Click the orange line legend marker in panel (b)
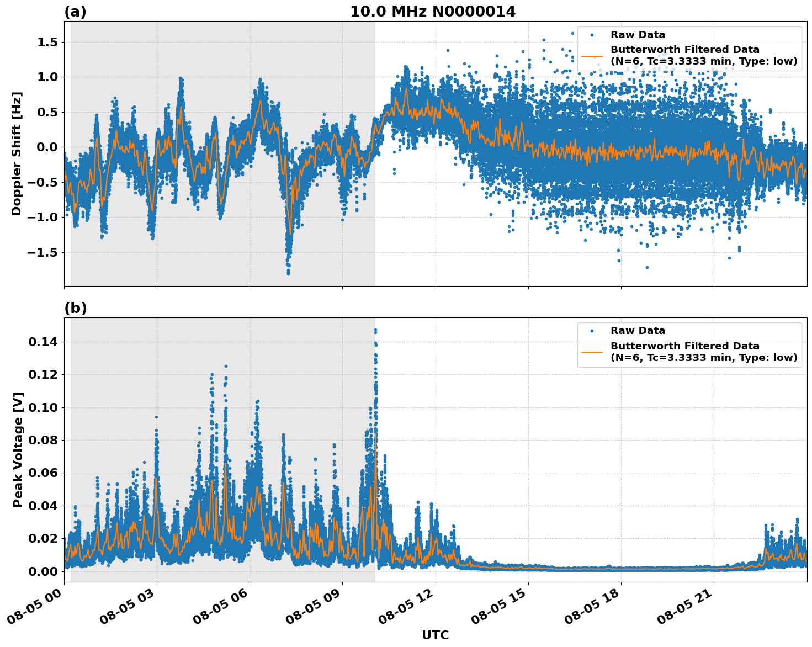Screen dimensions: 812x647 (592, 352)
